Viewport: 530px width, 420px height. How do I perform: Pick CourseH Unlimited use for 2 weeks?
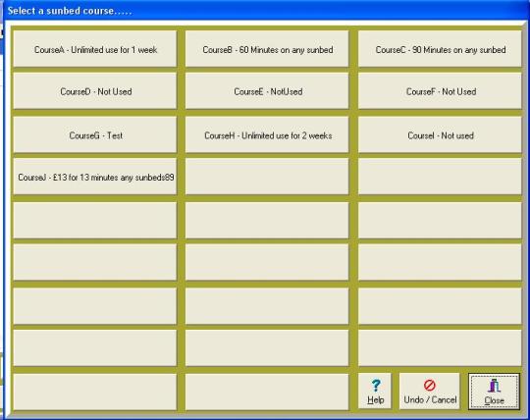point(267,134)
